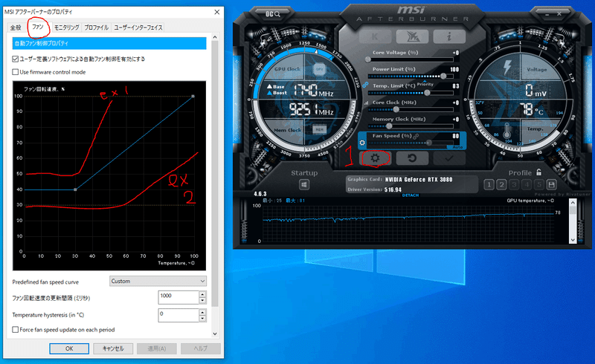Open Afterburner settings gear button

(375, 158)
